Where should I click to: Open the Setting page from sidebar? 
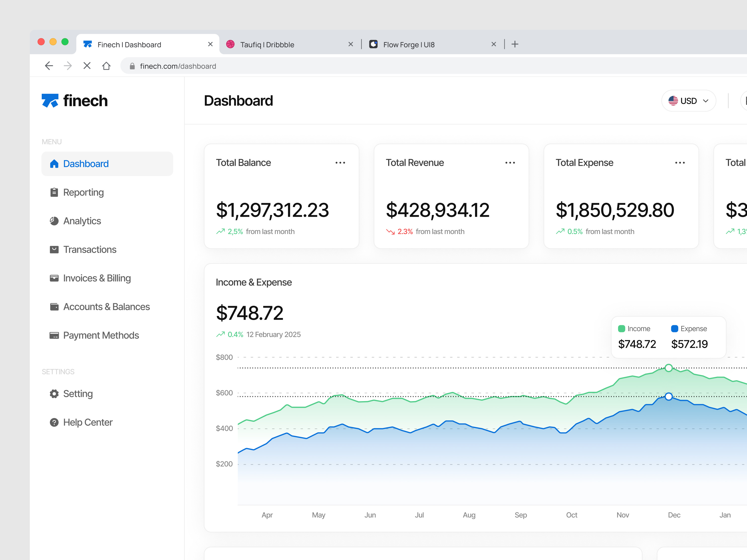point(78,394)
